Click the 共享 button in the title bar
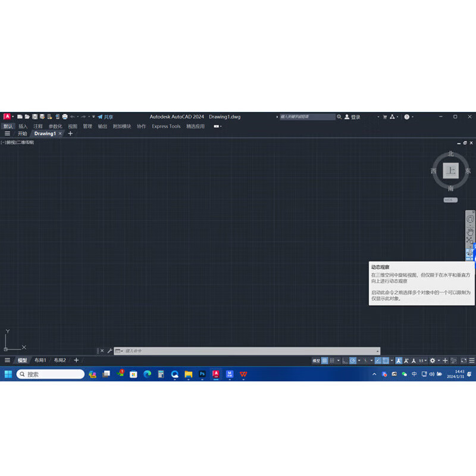 click(x=107, y=117)
